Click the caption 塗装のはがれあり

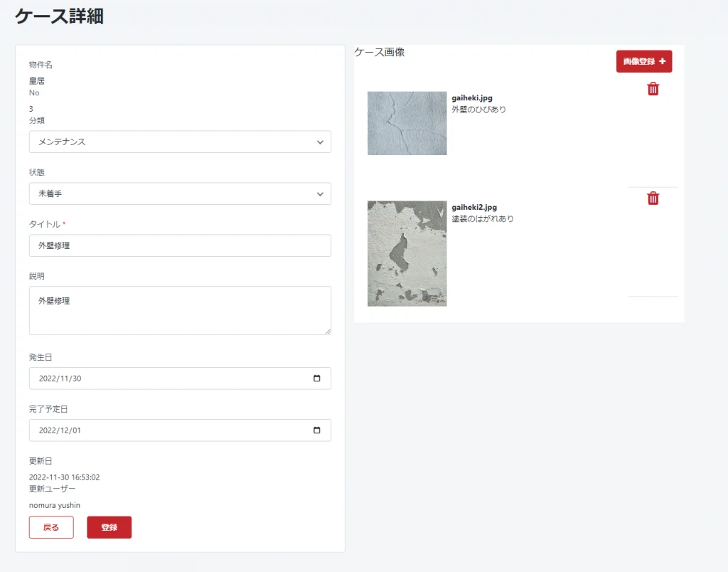coord(483,219)
